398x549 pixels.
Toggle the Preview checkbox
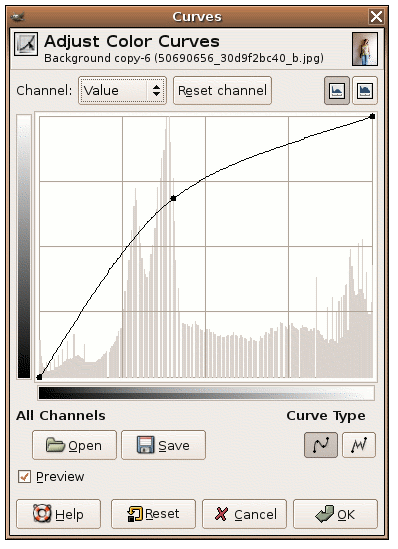[x=24, y=477]
